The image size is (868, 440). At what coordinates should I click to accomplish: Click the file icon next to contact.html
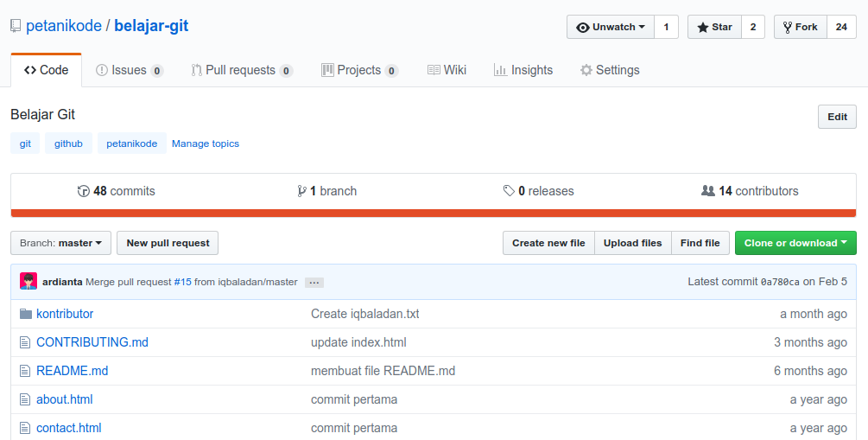click(x=25, y=428)
